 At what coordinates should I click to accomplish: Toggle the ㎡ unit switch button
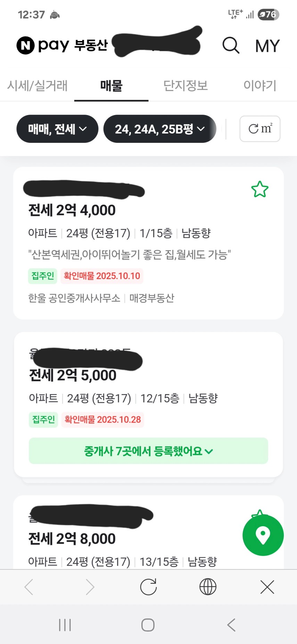point(260,129)
